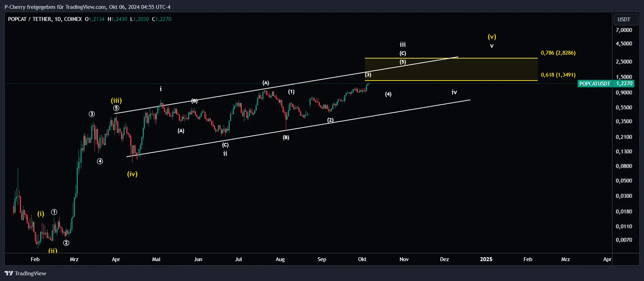
Task: Click the yellow (iii) wave label
Action: [116, 101]
